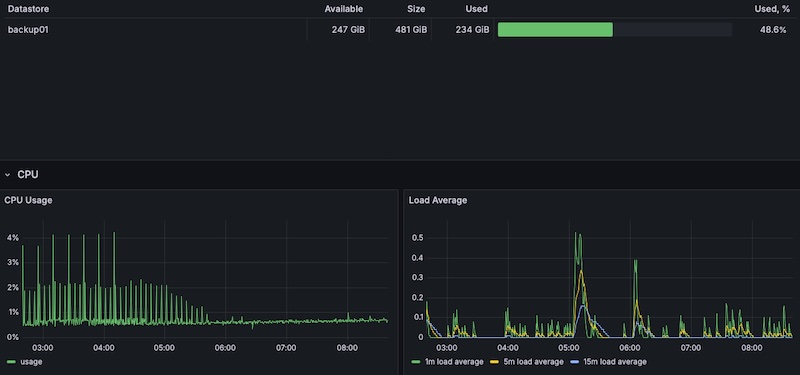The width and height of the screenshot is (800, 375).
Task: Open the Load Average panel title
Action: (x=438, y=201)
